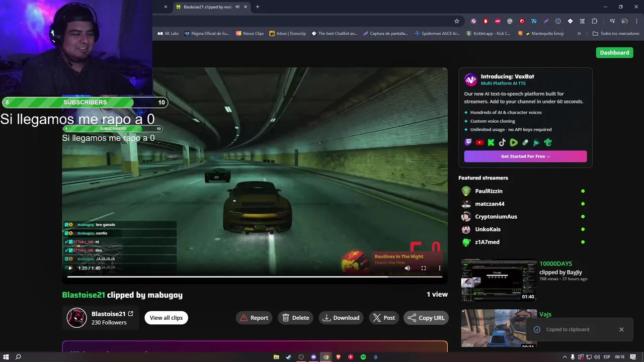Open the video player's three-dot options menu

(440, 268)
